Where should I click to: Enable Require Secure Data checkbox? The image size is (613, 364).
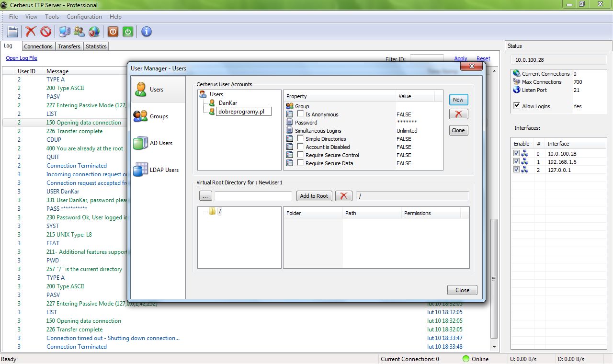[300, 163]
